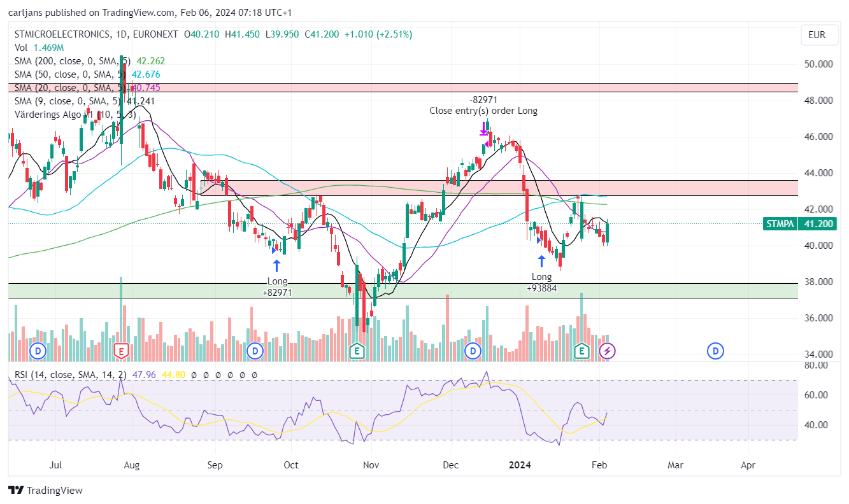Viewport: 849px width, 504px height.
Task: Click the magenta Close entry order arrow
Action: [x=484, y=129]
